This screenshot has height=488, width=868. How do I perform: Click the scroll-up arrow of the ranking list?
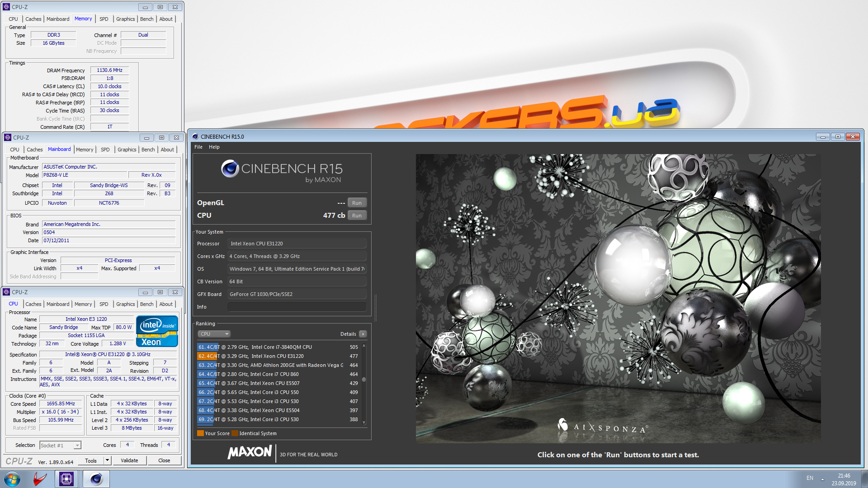[x=364, y=346]
